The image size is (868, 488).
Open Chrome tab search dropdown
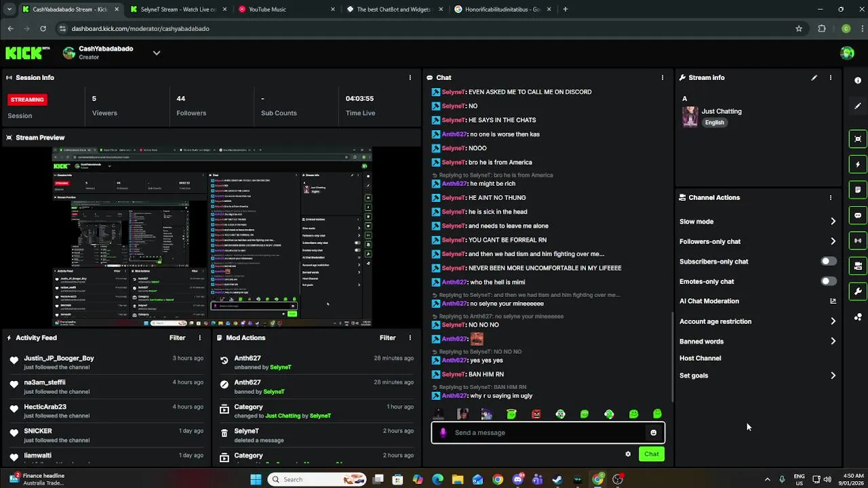[x=9, y=9]
